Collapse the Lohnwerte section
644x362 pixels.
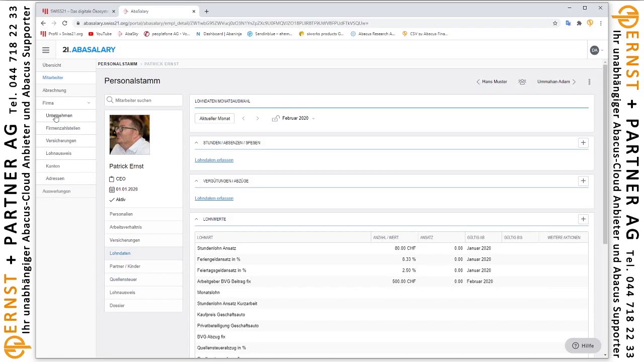[197, 219]
